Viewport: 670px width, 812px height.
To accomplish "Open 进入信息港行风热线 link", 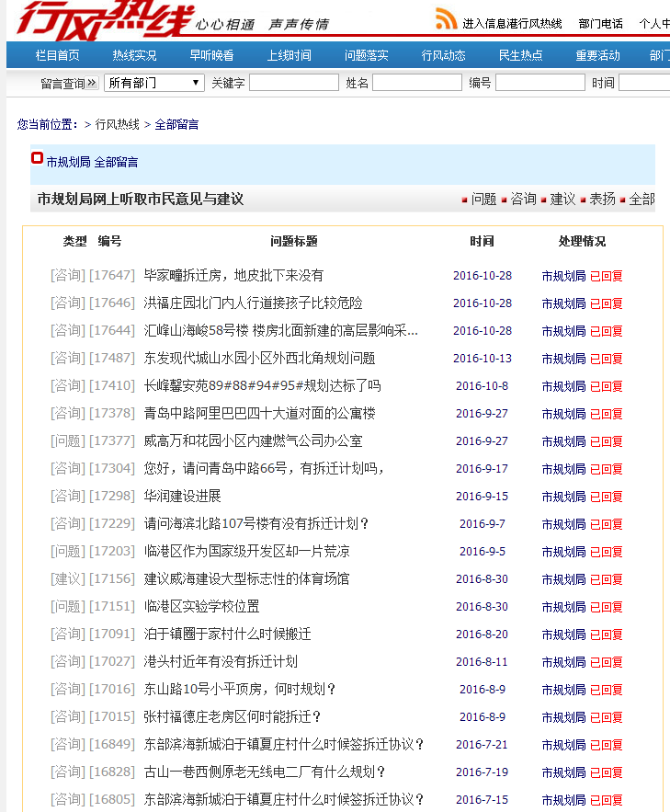I will [512, 23].
